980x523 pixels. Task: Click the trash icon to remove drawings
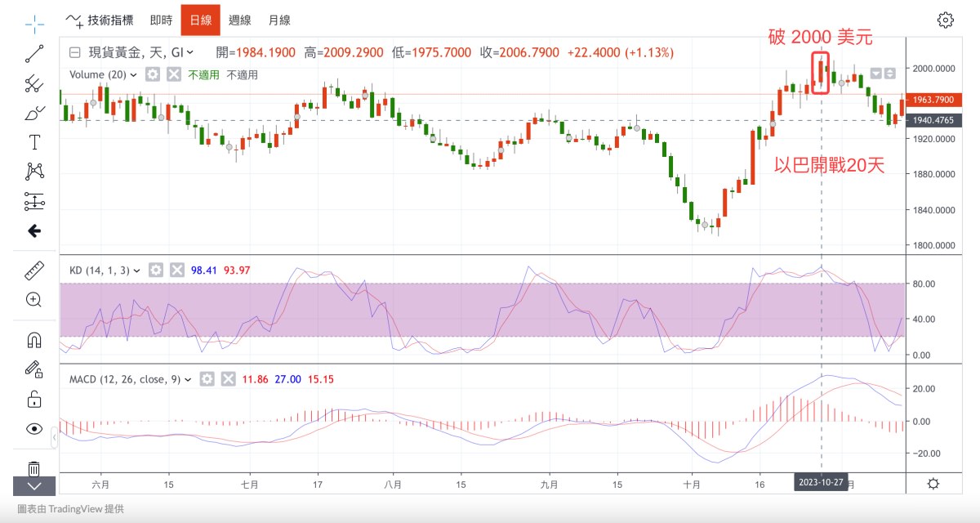(x=34, y=468)
